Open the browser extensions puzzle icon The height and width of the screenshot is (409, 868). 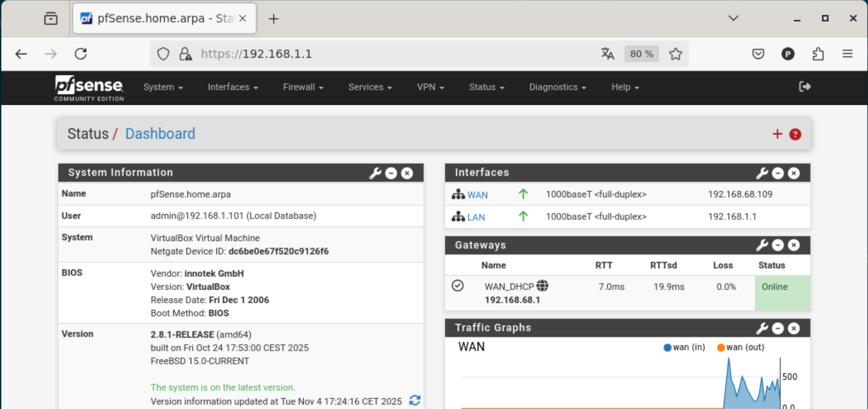pyautogui.click(x=818, y=54)
